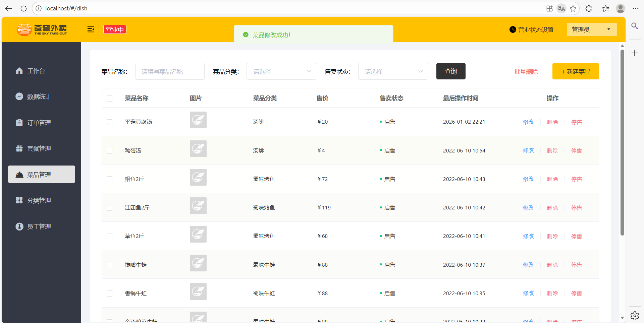Open the 管理员 account dropdown
The width and height of the screenshot is (644, 323).
pos(592,29)
